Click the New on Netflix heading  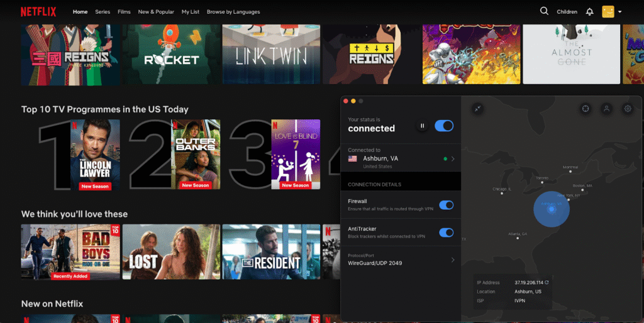(52, 304)
